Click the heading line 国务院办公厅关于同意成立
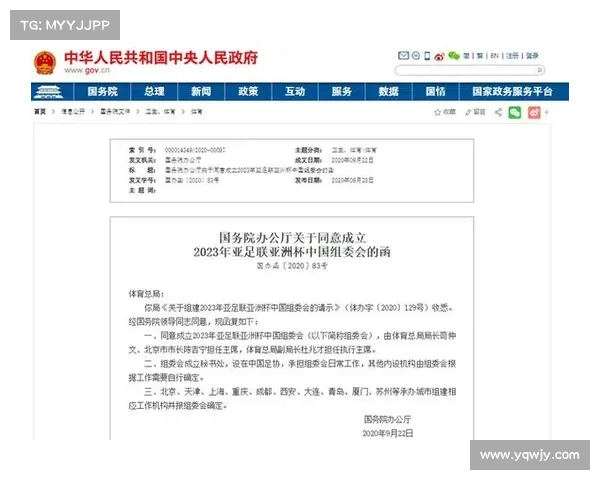This screenshot has width=600, height=480. 292,238
